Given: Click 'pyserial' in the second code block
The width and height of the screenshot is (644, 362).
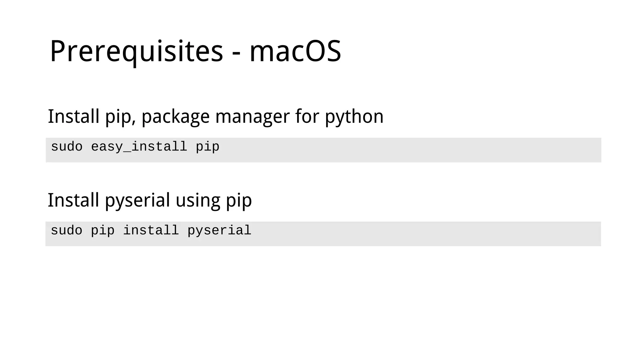Looking at the screenshot, I should tap(219, 231).
